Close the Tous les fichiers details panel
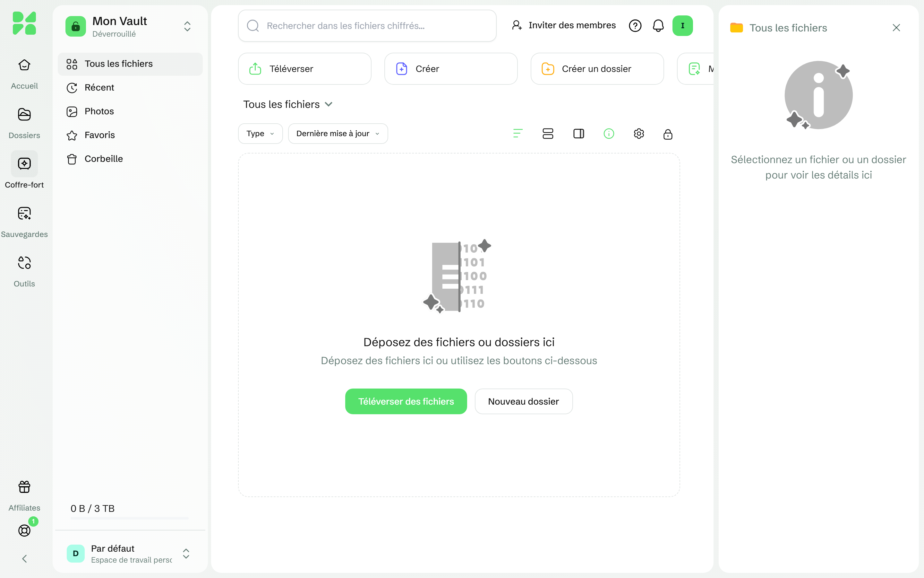 click(896, 28)
